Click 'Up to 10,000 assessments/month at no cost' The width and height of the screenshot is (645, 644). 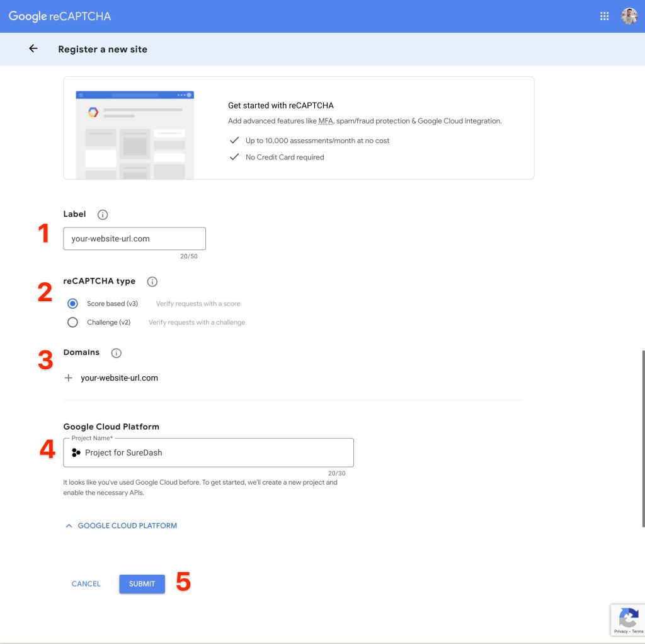317,141
